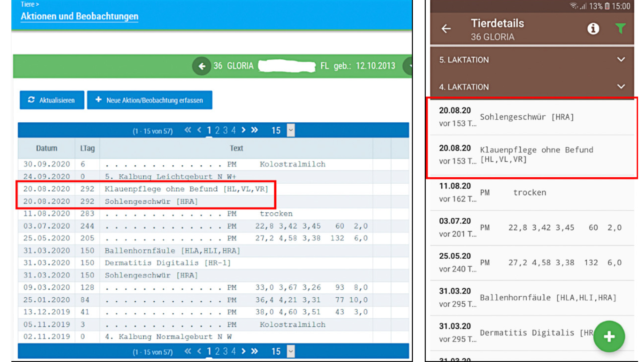Image resolution: width=644 pixels, height=362 pixels.
Task: Switch to page 2 in top pager
Action: [217, 130]
